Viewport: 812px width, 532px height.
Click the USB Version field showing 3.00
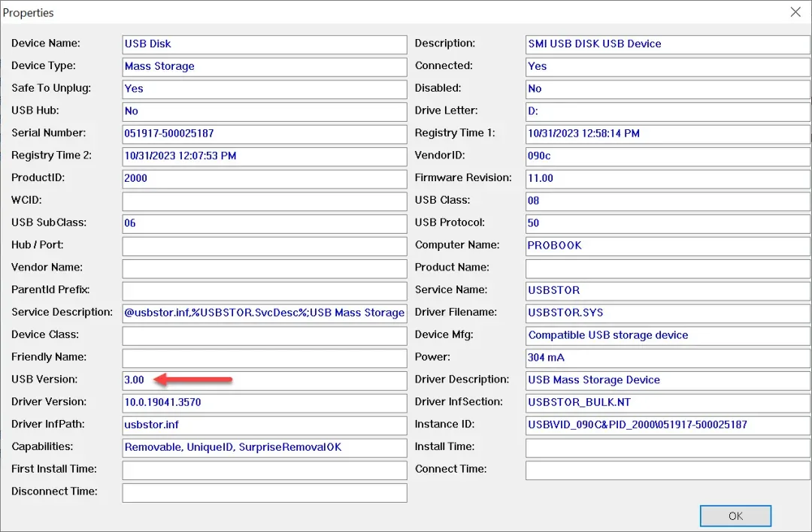(x=264, y=380)
